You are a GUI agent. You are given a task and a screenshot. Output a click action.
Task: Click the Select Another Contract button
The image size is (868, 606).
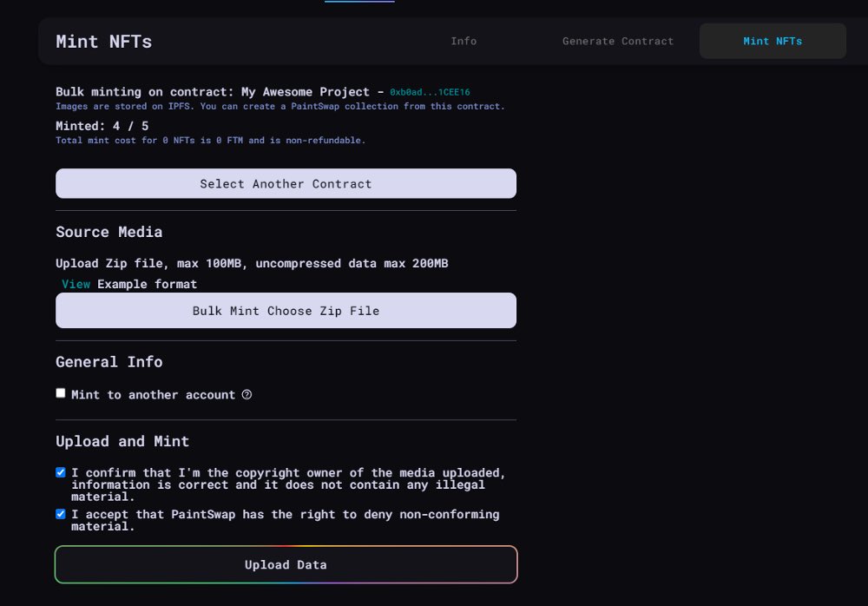[286, 183]
